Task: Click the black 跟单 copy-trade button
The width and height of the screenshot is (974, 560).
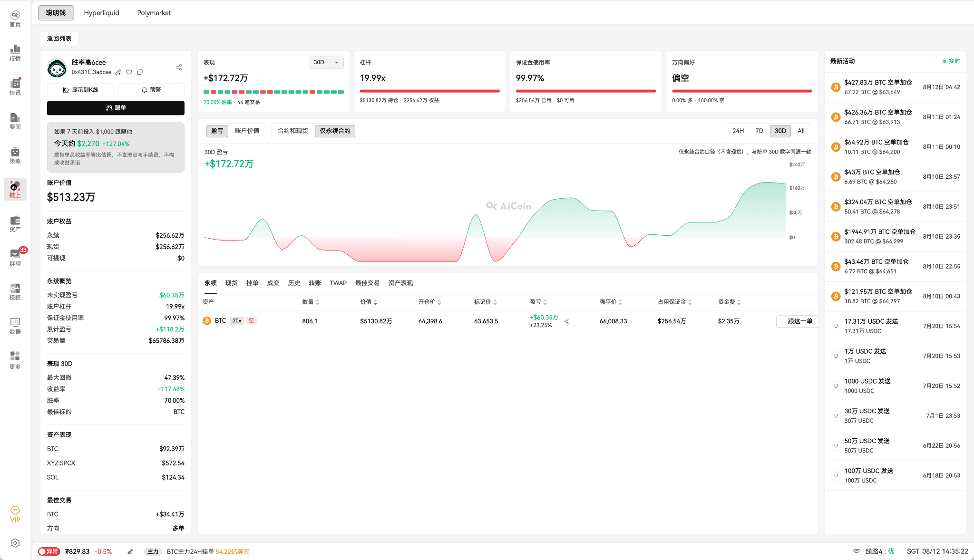Action: [x=116, y=108]
